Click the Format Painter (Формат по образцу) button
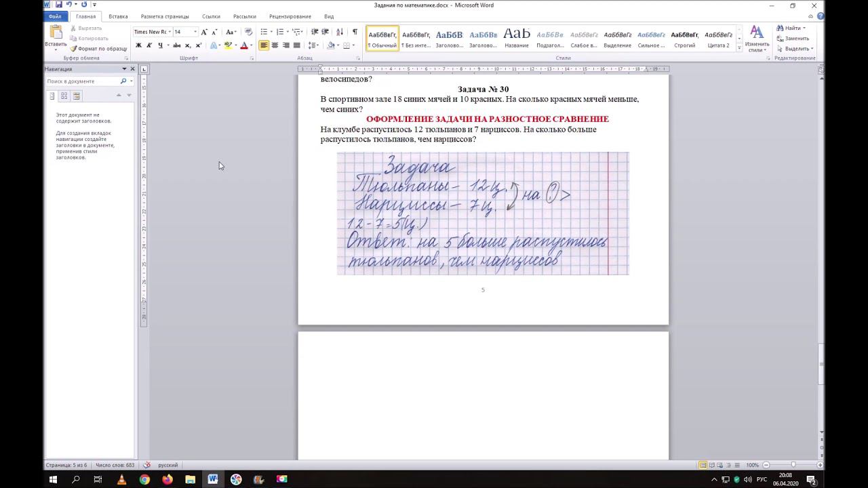Screen dimensions: 868x488 coord(98,49)
